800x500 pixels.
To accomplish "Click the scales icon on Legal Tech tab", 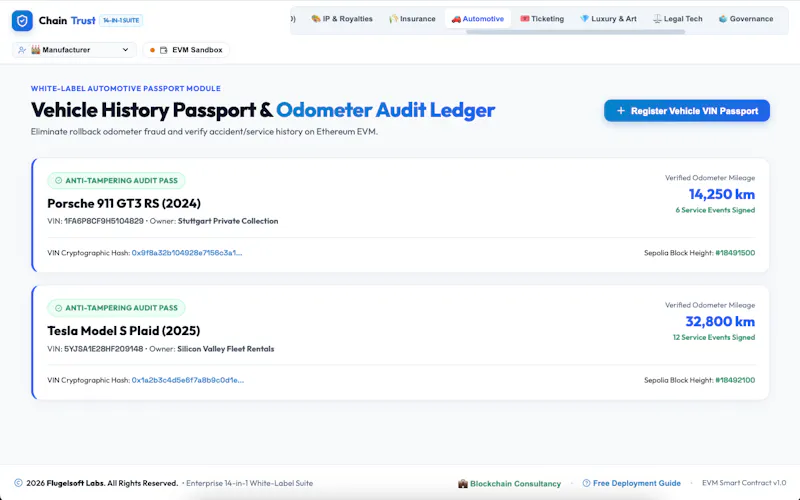I will point(657,19).
